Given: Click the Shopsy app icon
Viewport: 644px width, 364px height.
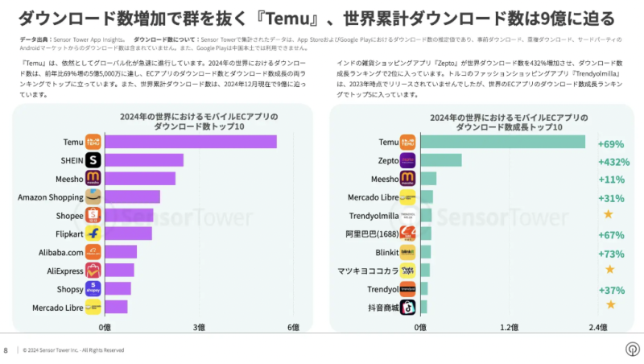Looking at the screenshot, I should tap(93, 288).
